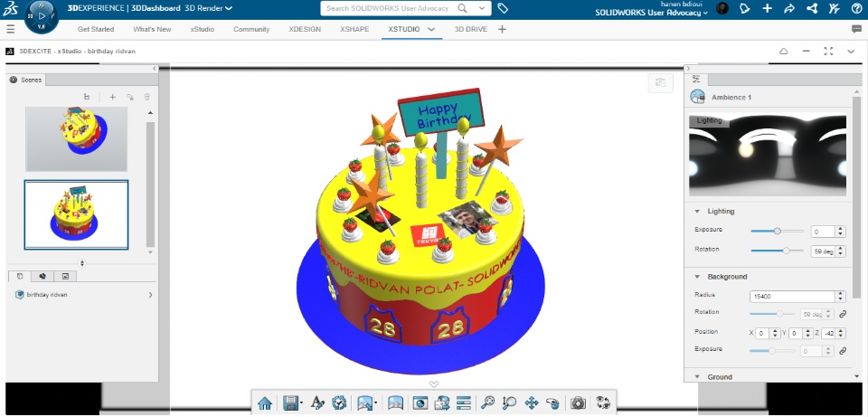The width and height of the screenshot is (868, 417).
Task: Toggle Background Exposure link icon
Action: (x=843, y=351)
